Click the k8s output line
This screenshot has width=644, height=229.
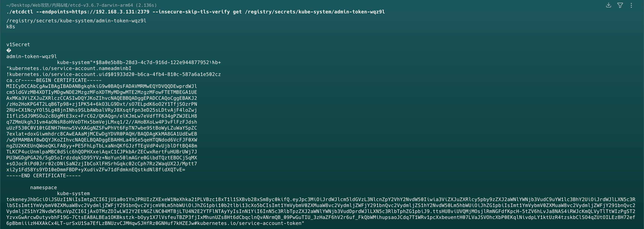(11, 27)
